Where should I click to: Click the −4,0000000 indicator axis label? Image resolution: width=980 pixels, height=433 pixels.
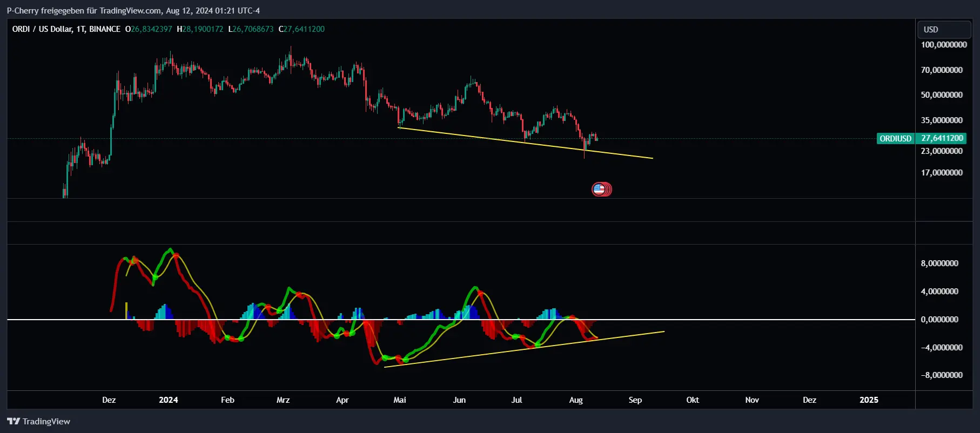point(942,348)
